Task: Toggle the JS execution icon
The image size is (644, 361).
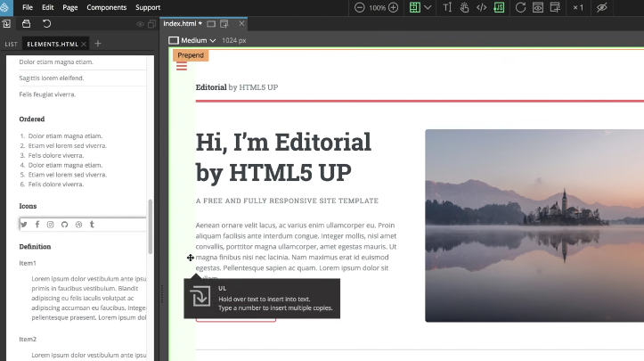Action: coord(499,7)
